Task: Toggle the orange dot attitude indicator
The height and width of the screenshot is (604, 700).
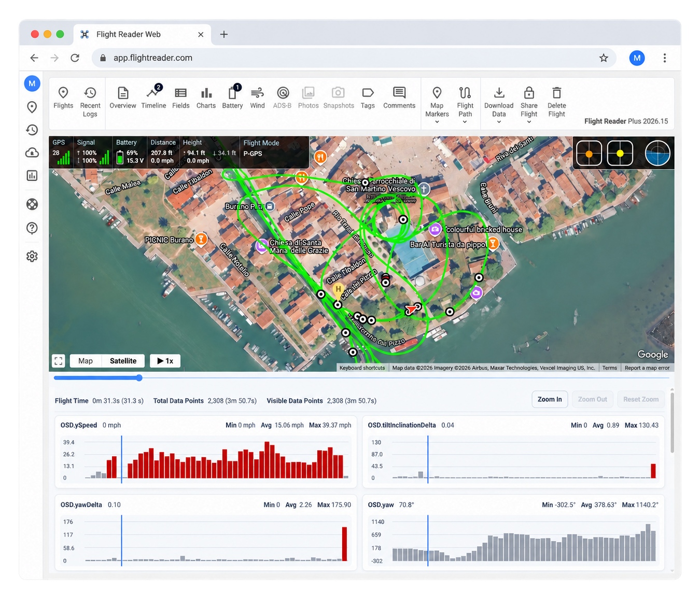Action: point(589,153)
